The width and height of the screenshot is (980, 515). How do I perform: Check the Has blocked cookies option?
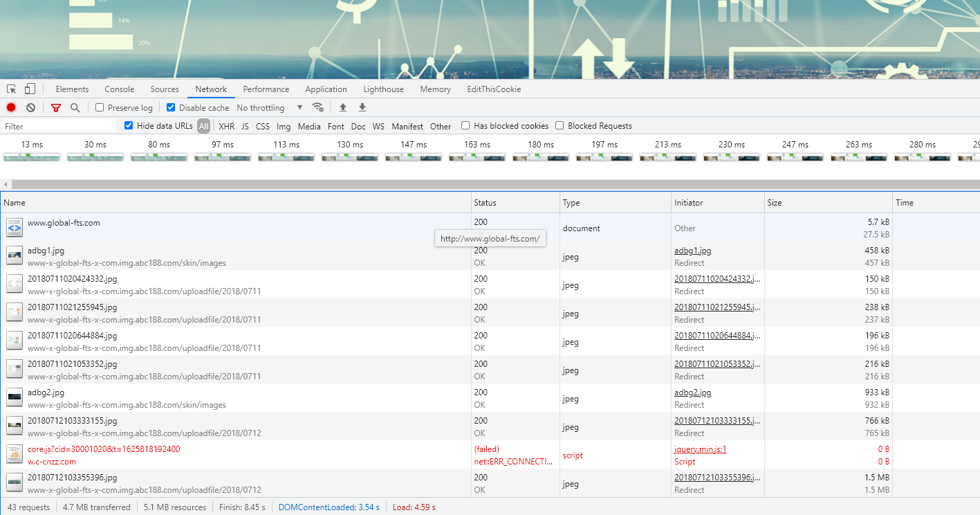(465, 126)
